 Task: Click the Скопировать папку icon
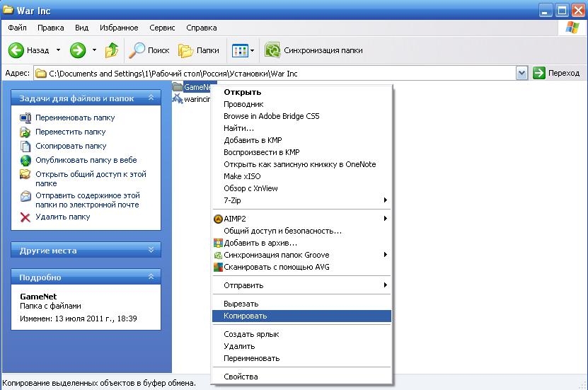point(25,147)
